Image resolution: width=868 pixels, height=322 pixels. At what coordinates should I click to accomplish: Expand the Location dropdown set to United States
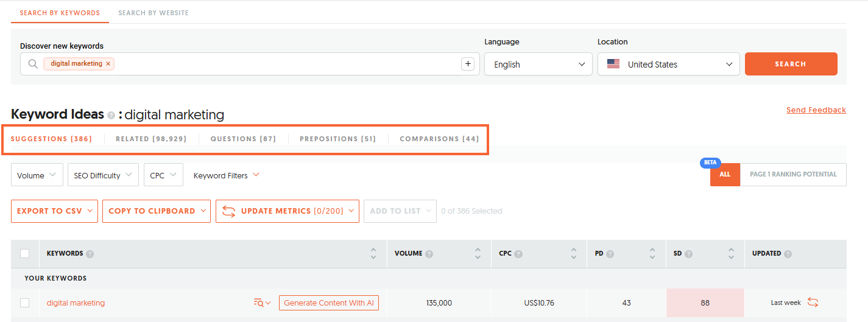click(668, 65)
